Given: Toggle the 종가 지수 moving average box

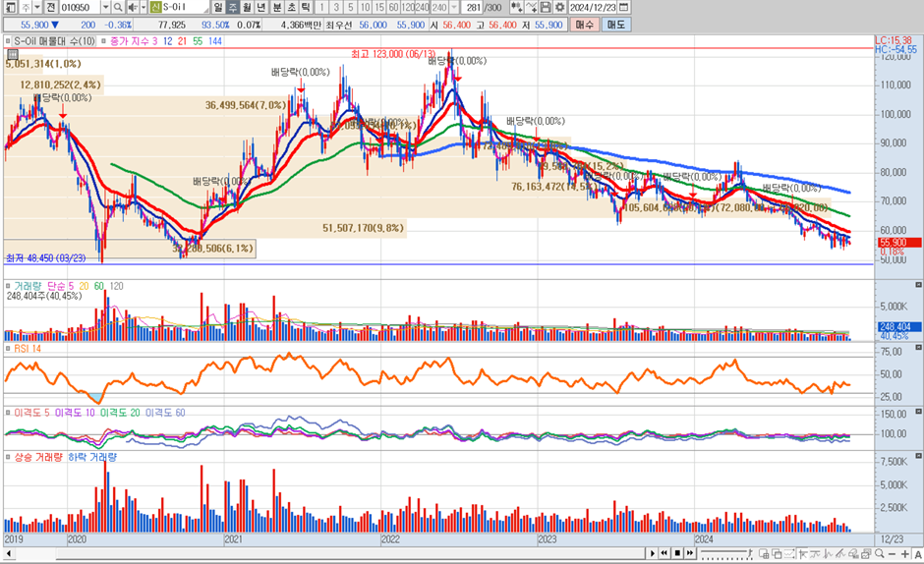Looking at the screenshot, I should (x=104, y=41).
